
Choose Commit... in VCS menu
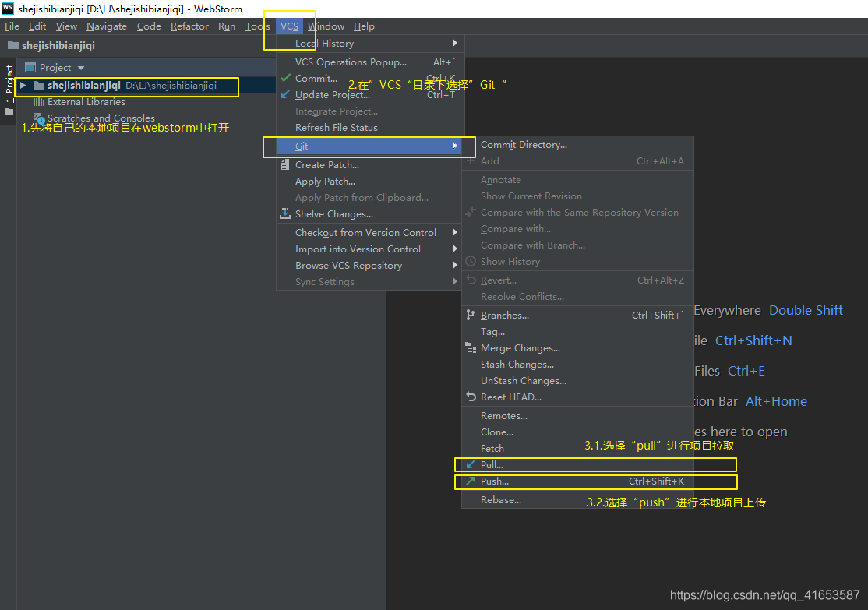point(370,79)
